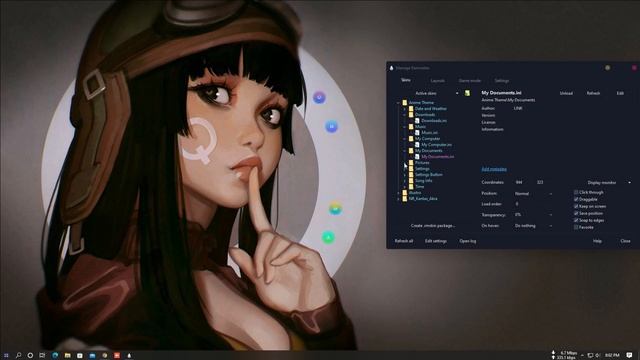Open the On hover dropdown

[533, 226]
